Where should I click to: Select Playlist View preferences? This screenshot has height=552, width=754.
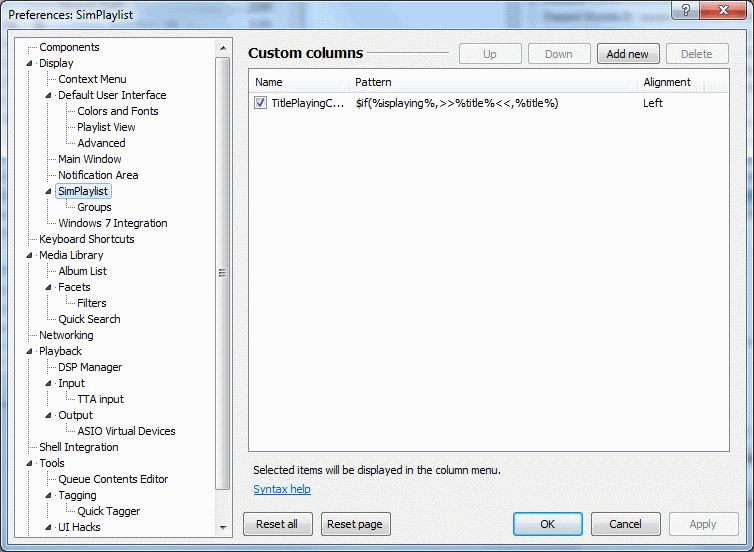[106, 127]
